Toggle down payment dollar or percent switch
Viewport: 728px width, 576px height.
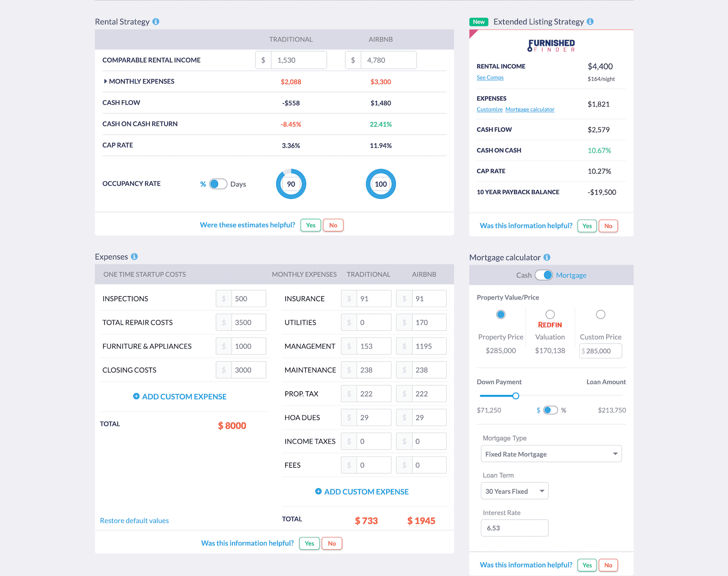point(551,410)
